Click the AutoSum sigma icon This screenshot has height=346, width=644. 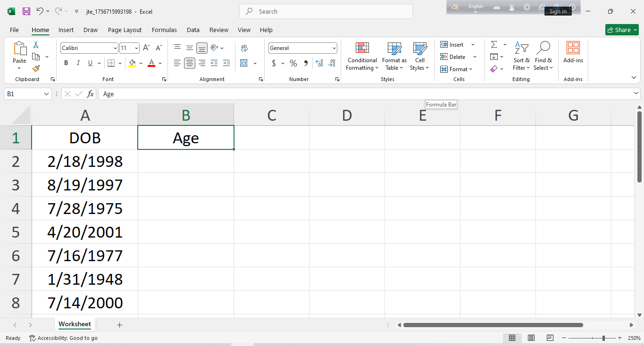494,45
